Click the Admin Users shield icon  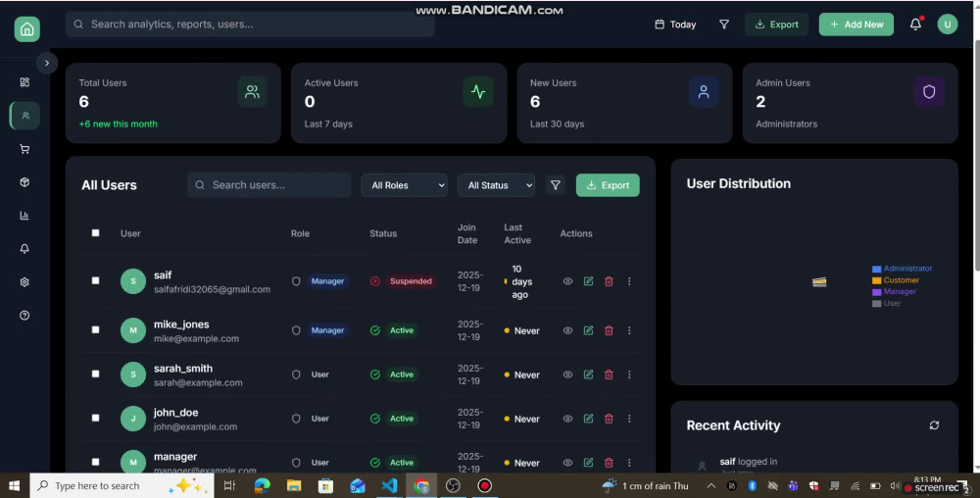click(x=929, y=92)
